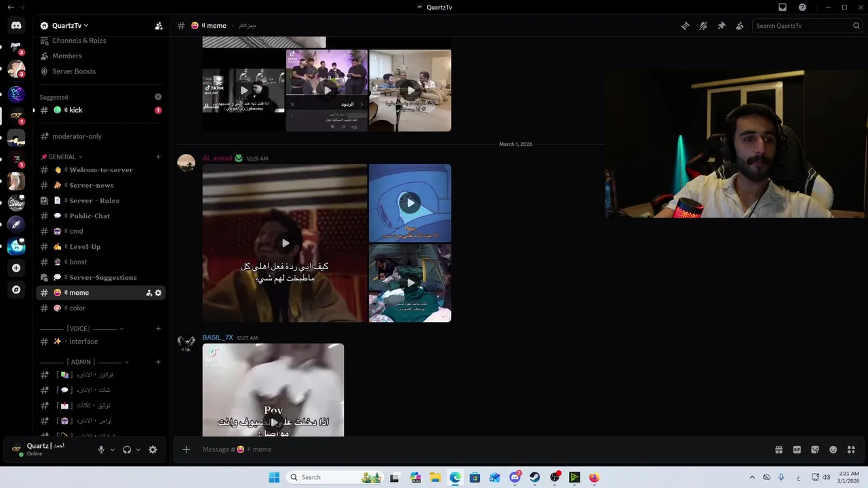
Task: Open Discord inbox icon
Action: 783,7
